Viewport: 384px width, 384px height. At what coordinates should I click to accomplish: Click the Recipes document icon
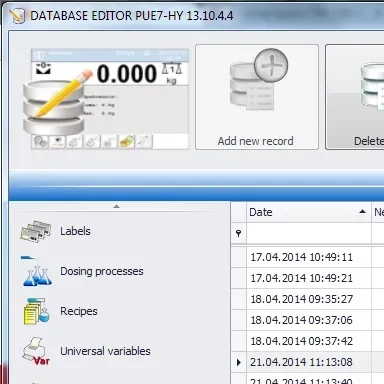(36, 311)
